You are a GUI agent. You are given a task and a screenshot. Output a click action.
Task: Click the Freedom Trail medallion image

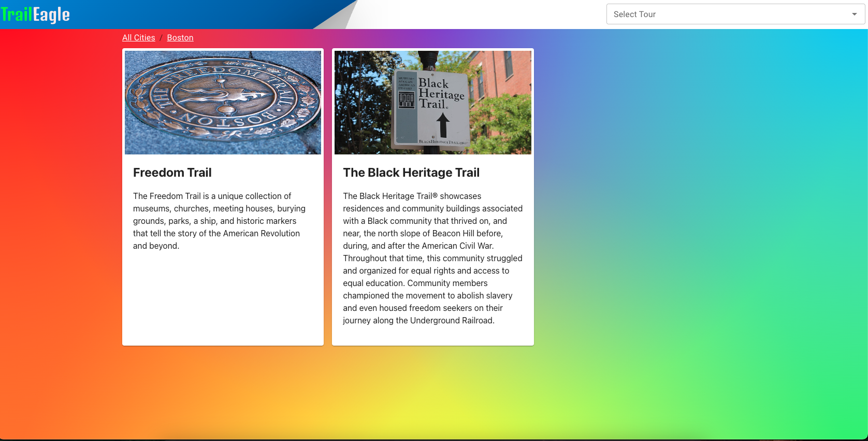tap(223, 103)
